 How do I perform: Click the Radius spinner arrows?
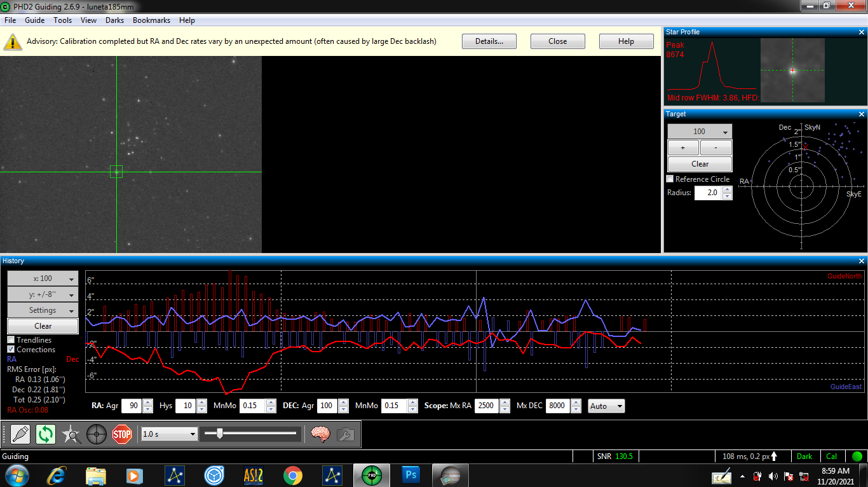(728, 193)
